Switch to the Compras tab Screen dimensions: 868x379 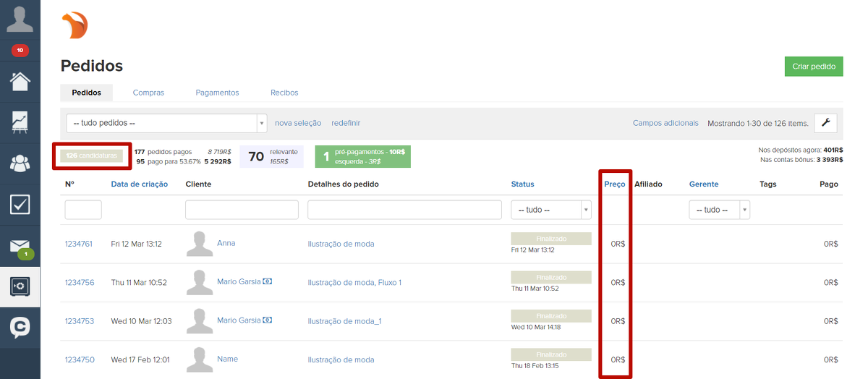pyautogui.click(x=148, y=93)
